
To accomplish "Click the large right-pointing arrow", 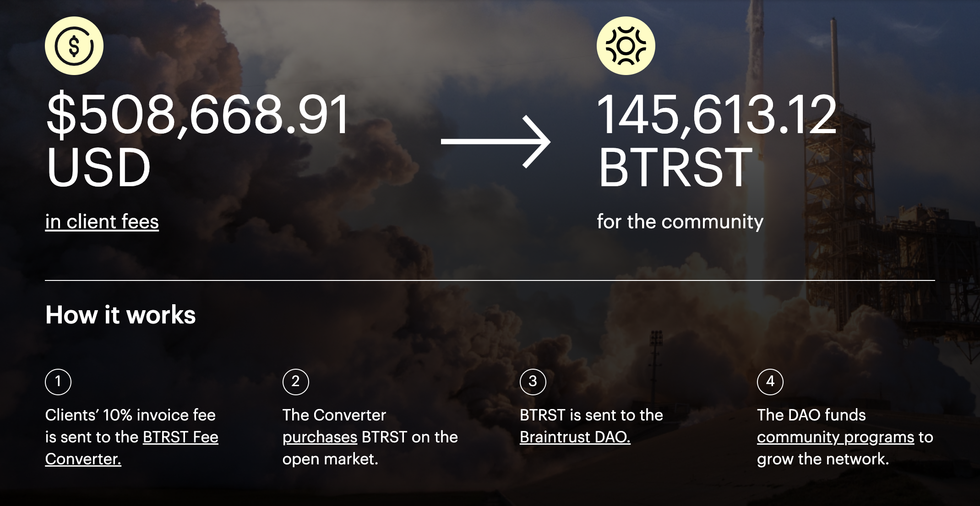I will [x=495, y=142].
